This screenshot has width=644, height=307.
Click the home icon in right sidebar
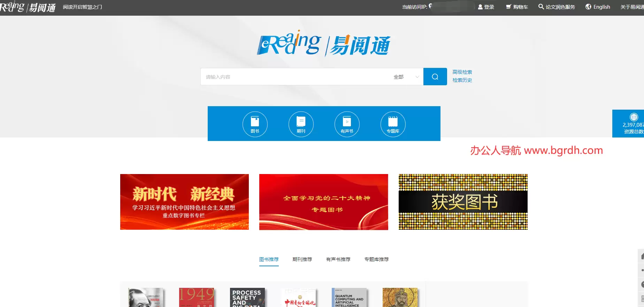coord(642,256)
